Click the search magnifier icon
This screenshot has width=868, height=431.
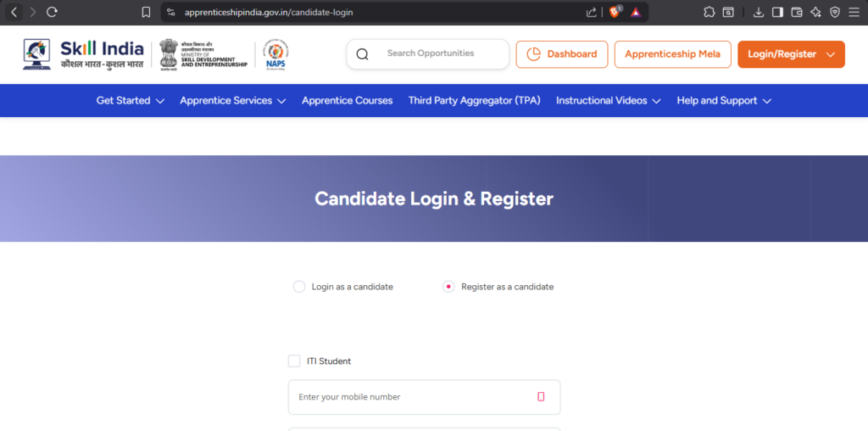point(363,54)
